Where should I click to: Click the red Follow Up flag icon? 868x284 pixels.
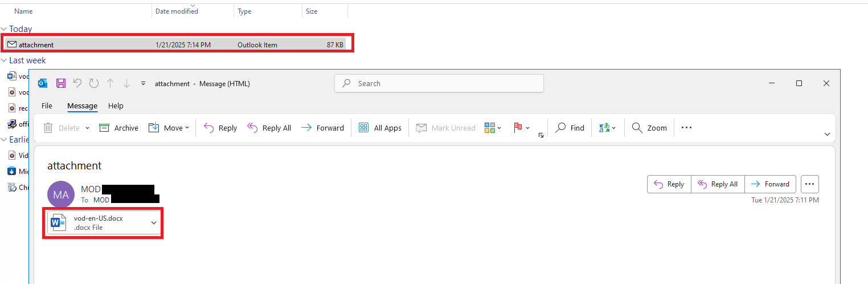click(x=518, y=128)
